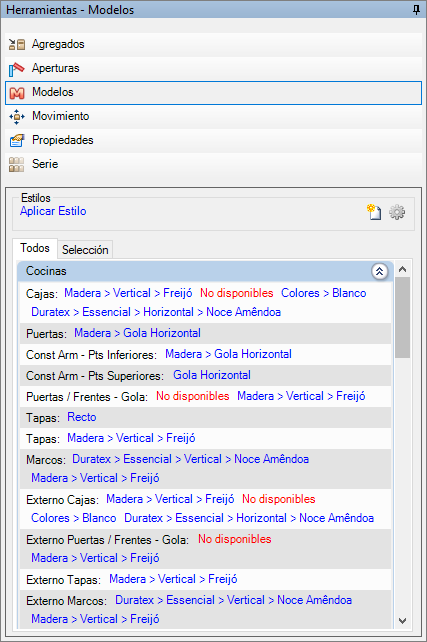Click the Cajas: row label
427x642 pixels.
tap(42, 294)
